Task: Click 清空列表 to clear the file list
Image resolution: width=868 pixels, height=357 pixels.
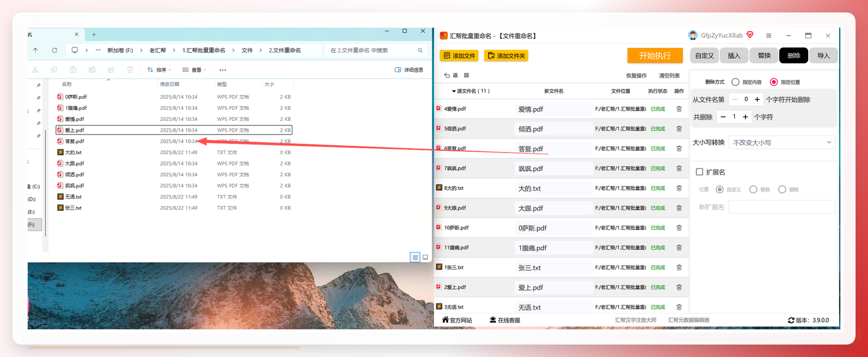Action: [669, 75]
